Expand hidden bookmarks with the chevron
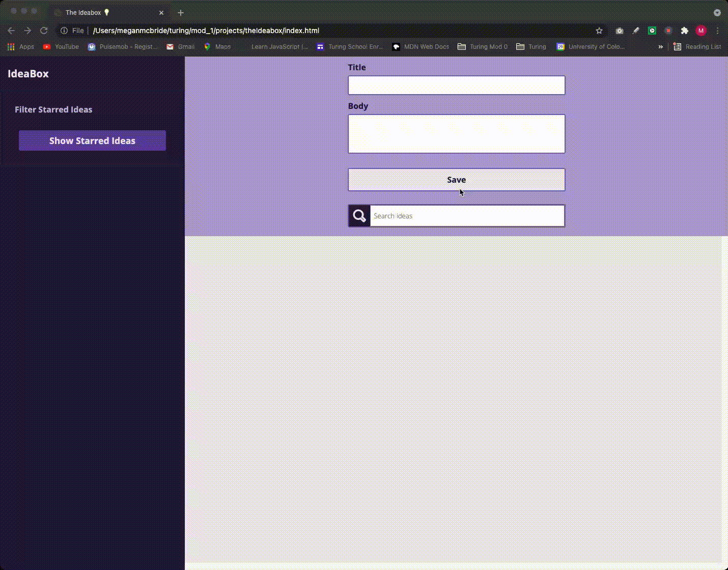The height and width of the screenshot is (570, 728). tap(660, 46)
